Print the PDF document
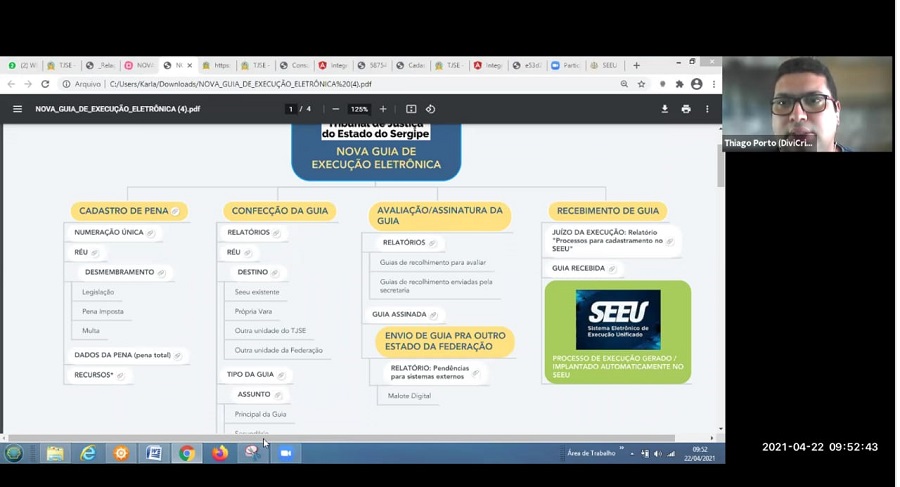This screenshot has height=487, width=900. click(x=686, y=109)
